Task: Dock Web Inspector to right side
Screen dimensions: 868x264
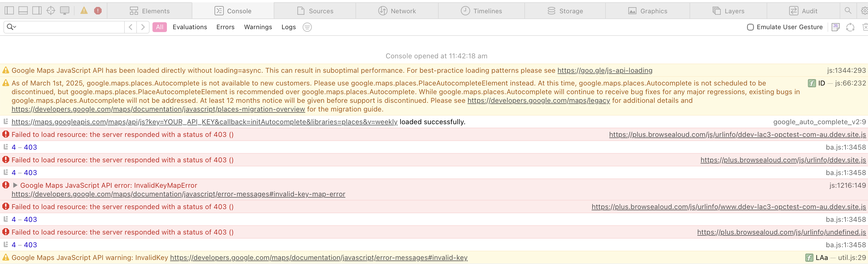Action: click(37, 11)
